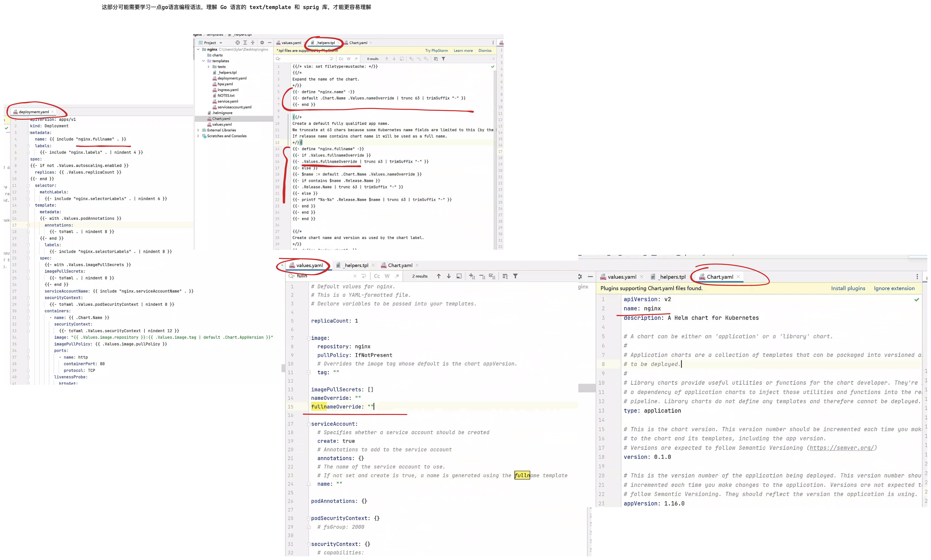Add selection for next occurrence in values.yaml search bar
931x560 pixels.
(472, 276)
